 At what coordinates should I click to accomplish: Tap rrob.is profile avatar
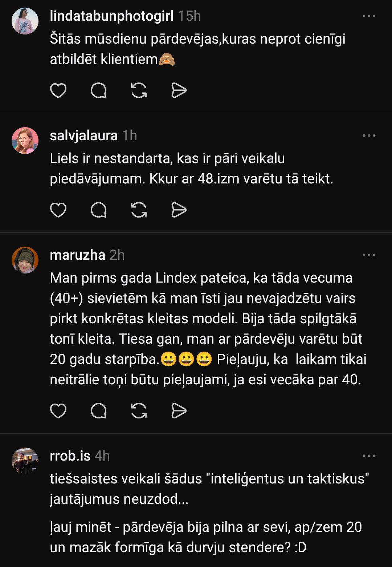(25, 461)
